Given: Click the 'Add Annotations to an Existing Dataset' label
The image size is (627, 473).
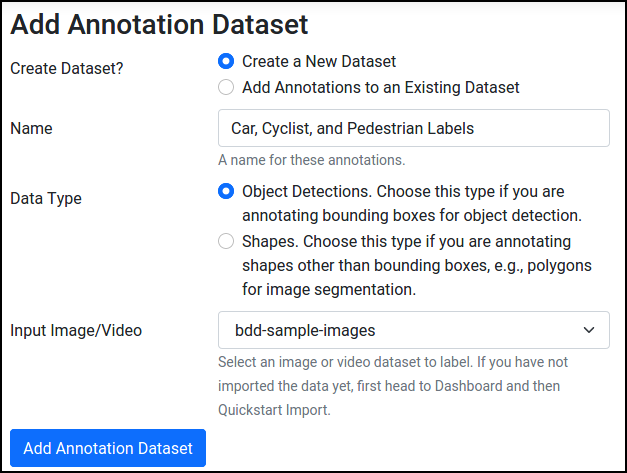Looking at the screenshot, I should tap(381, 87).
